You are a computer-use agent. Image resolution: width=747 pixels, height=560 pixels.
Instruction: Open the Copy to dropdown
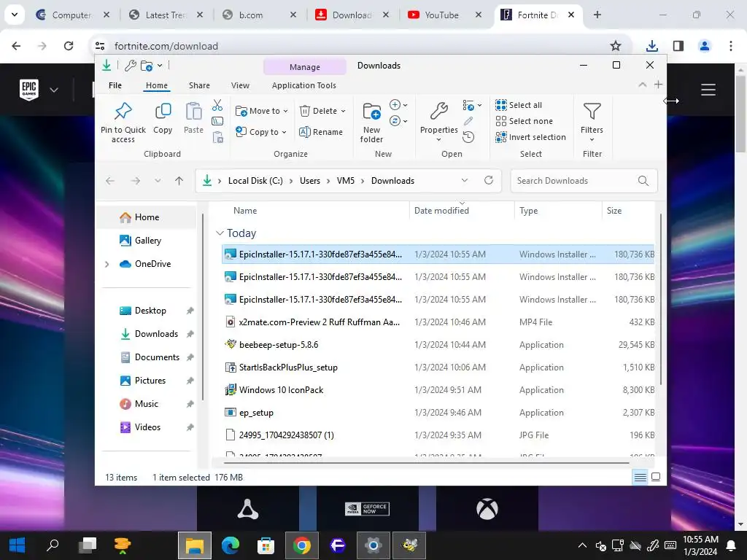tap(261, 132)
